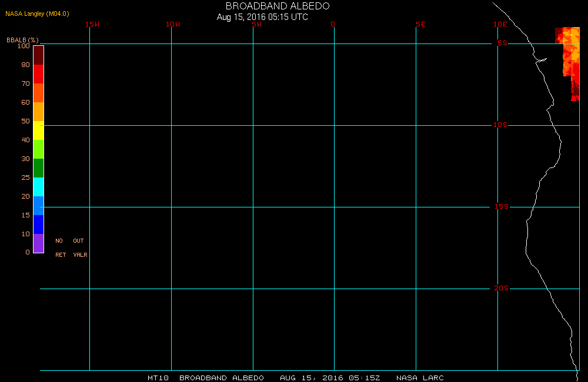The image size is (588, 382).
Task: Click the BBALB (%) legend heading
Action: pos(22,40)
